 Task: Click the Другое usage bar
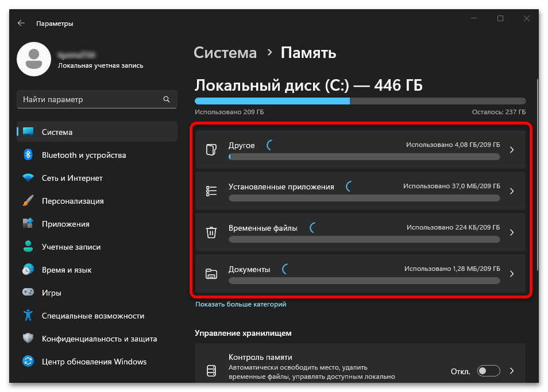coord(364,157)
